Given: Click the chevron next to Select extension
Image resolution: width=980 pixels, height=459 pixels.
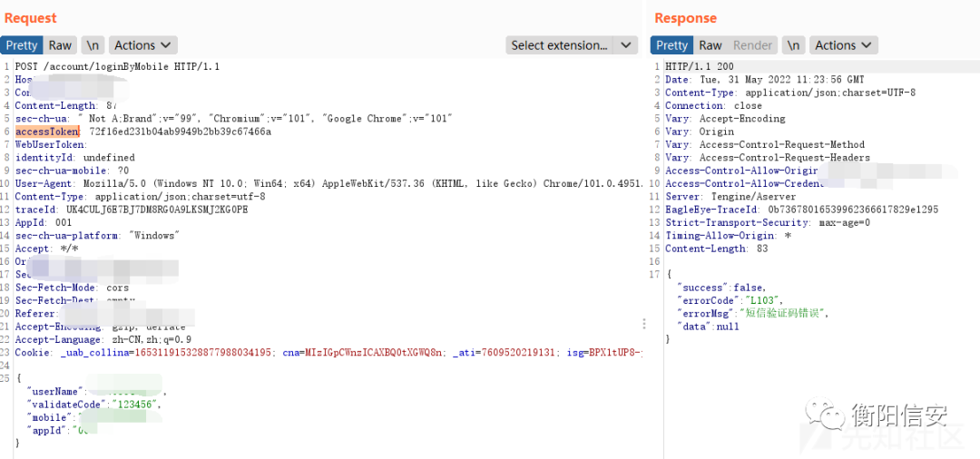Looking at the screenshot, I should point(626,45).
